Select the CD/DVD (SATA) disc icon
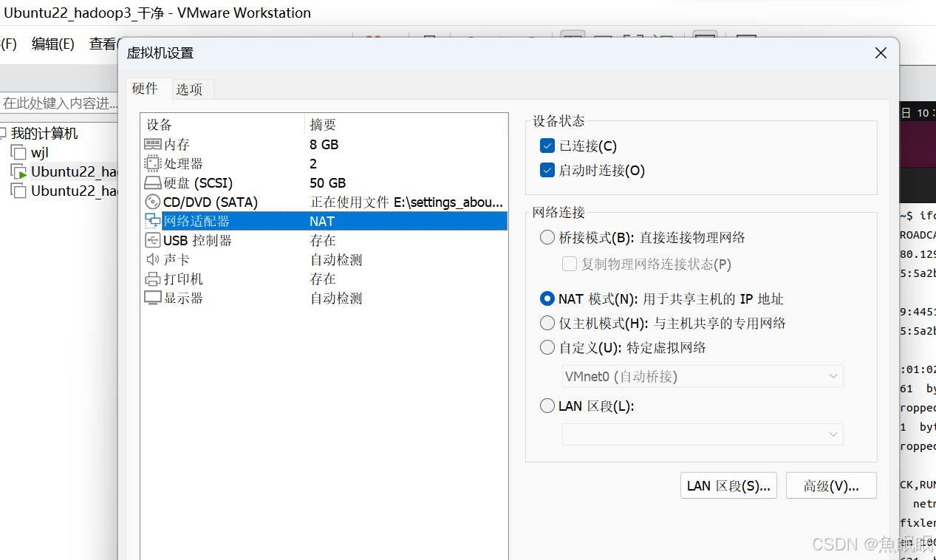936x560 pixels. pos(152,202)
